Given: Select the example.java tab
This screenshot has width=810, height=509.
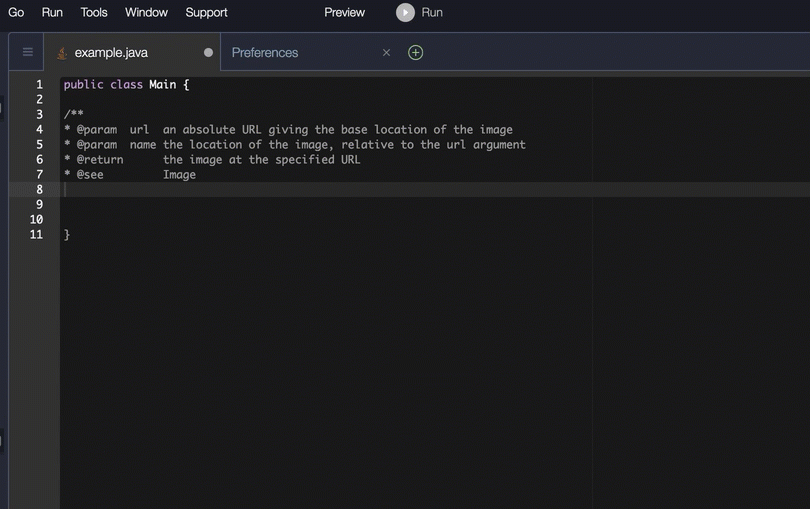Looking at the screenshot, I should click(111, 53).
